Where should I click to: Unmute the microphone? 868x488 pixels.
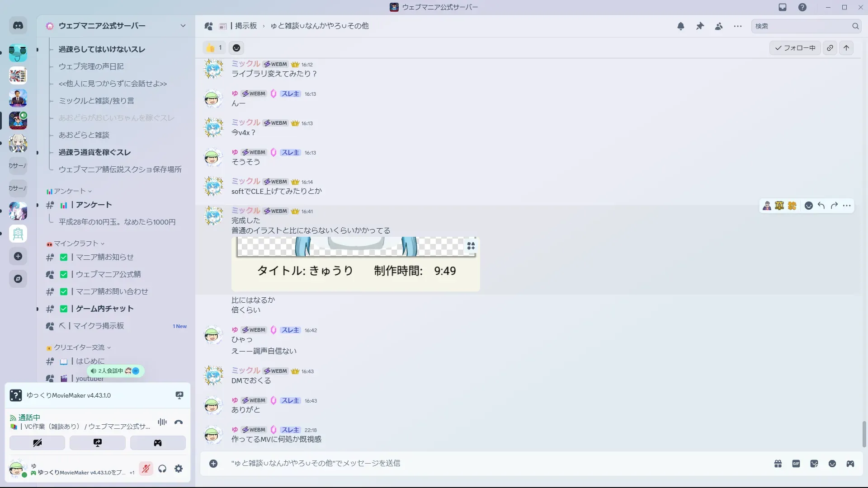pyautogui.click(x=146, y=469)
